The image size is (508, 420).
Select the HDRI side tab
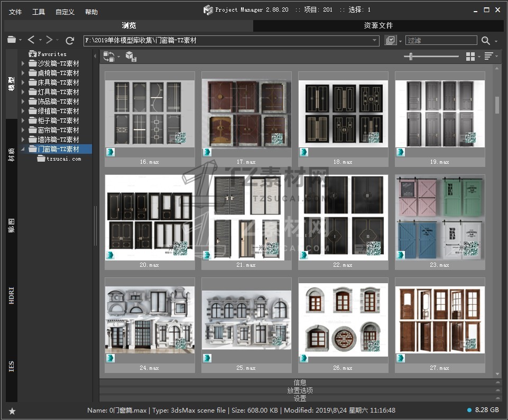click(12, 295)
